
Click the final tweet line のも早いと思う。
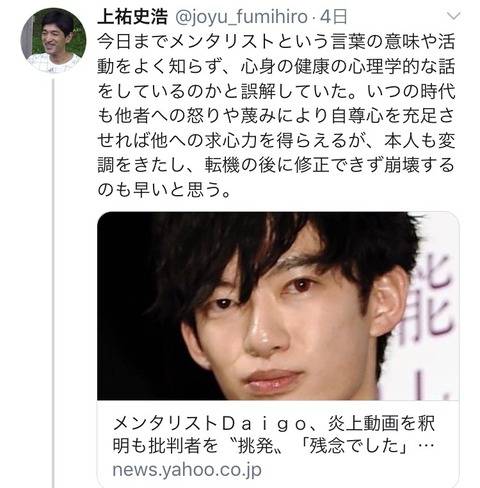pos(164,190)
